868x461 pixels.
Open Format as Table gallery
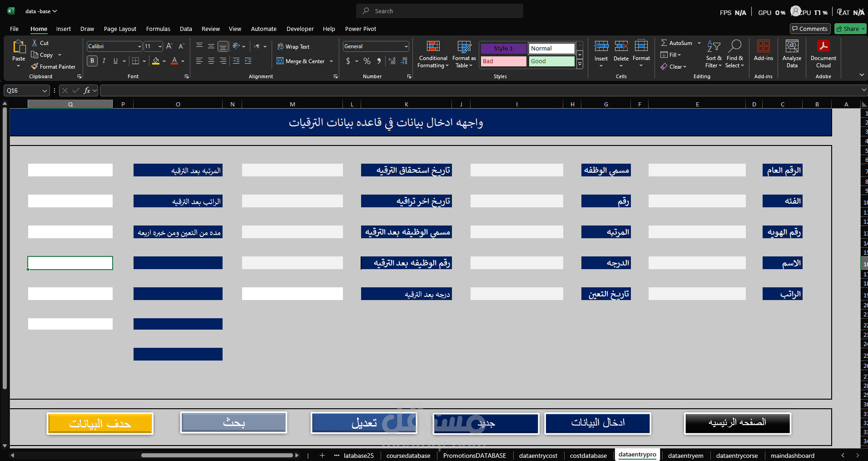[464, 55]
